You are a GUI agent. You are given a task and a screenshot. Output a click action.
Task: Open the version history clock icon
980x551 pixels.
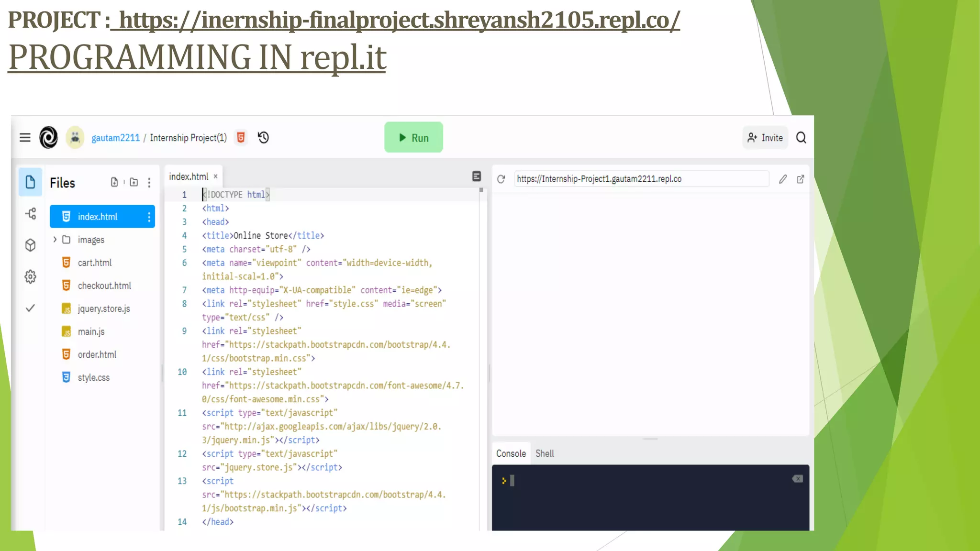(263, 138)
